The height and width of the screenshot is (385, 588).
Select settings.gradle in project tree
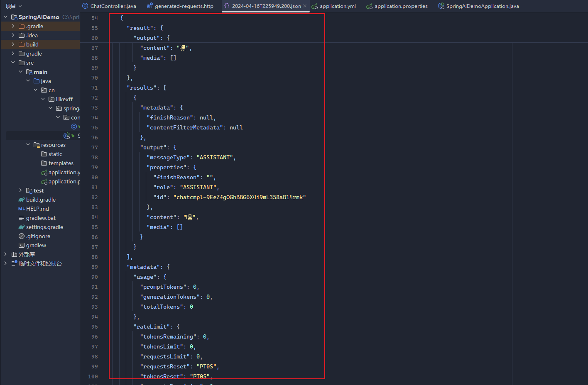44,227
